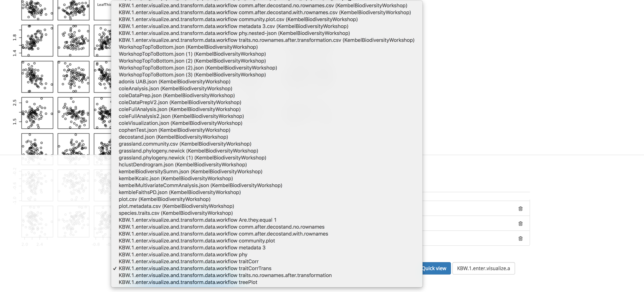This screenshot has height=292, width=644.
Task: Pick workflow community.plot without csv
Action: click(x=266, y=240)
